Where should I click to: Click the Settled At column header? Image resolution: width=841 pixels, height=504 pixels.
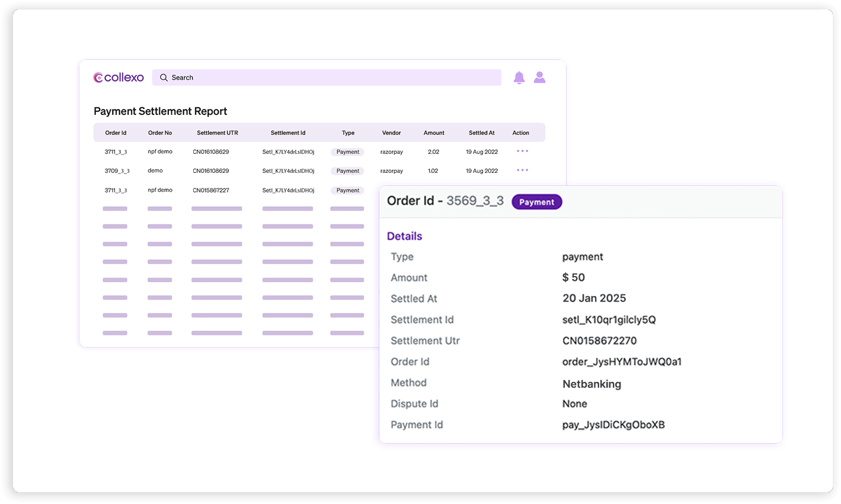click(x=482, y=133)
